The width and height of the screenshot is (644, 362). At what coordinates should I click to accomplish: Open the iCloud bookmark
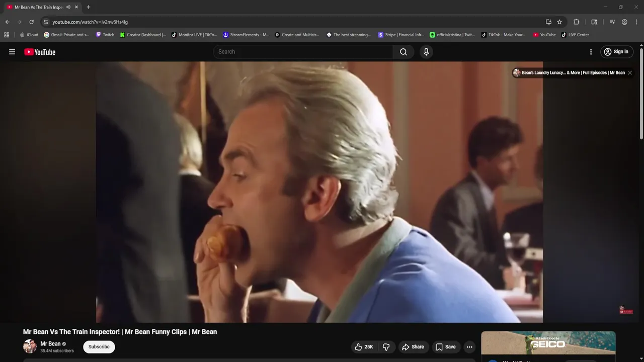pyautogui.click(x=29, y=35)
